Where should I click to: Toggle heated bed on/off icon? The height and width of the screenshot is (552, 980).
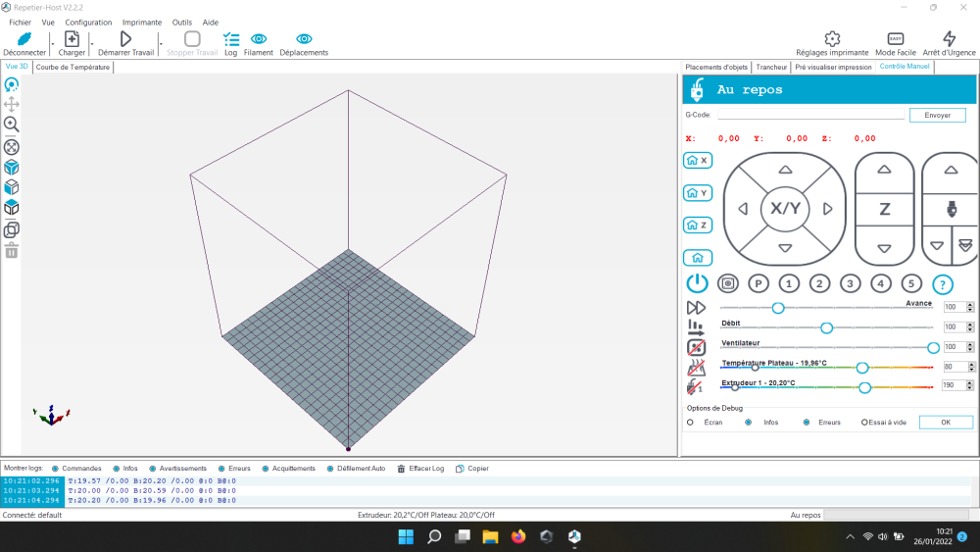pyautogui.click(x=696, y=367)
